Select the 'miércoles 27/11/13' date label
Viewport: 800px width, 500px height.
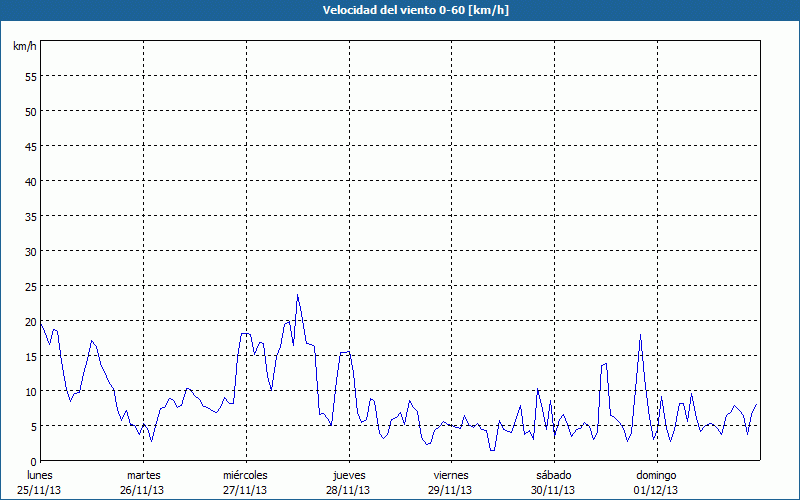245,482
